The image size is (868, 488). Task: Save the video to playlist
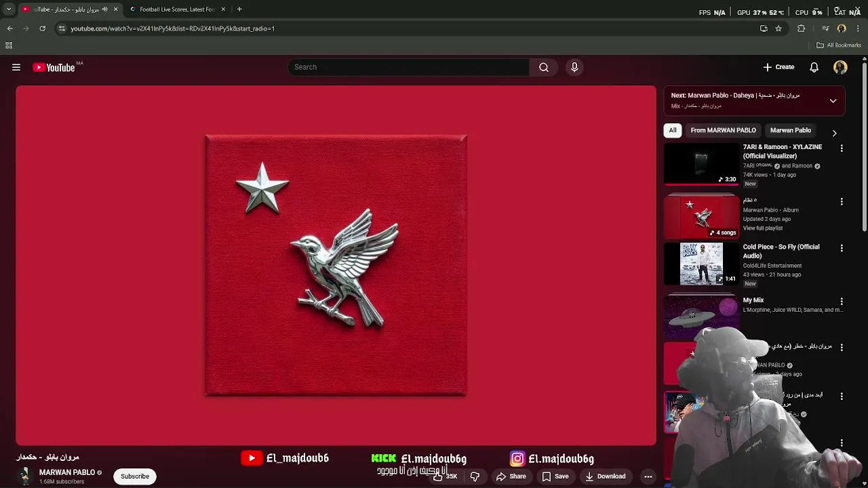click(555, 476)
